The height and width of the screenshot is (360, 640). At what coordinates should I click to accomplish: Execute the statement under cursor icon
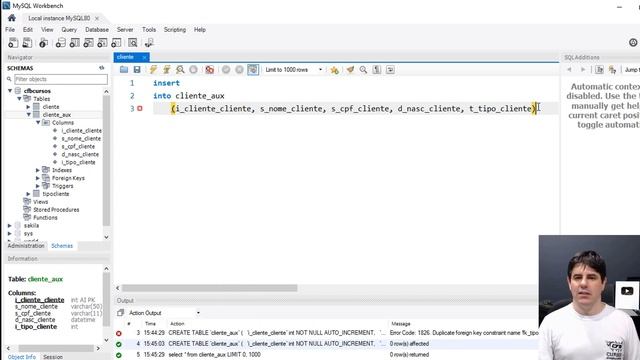[x=167, y=70]
